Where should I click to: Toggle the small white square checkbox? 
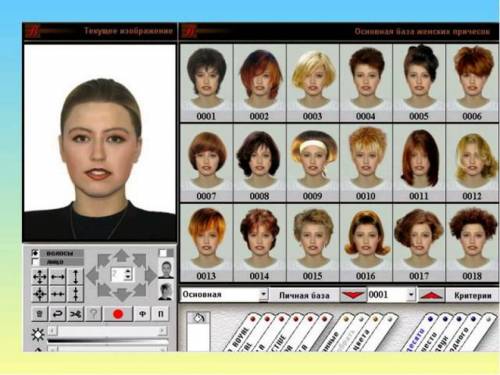pyautogui.click(x=163, y=253)
